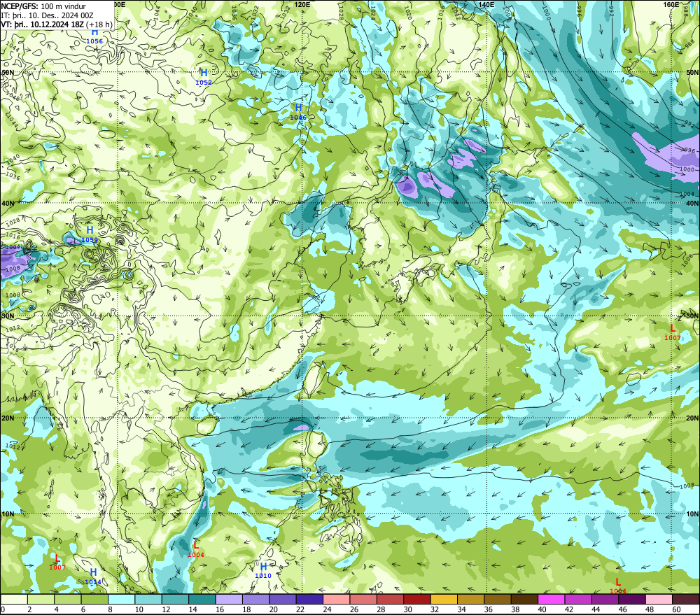Screen dimensions: 700x615
Task: Click the right-edge 50N latitude label
Action: [x=692, y=72]
